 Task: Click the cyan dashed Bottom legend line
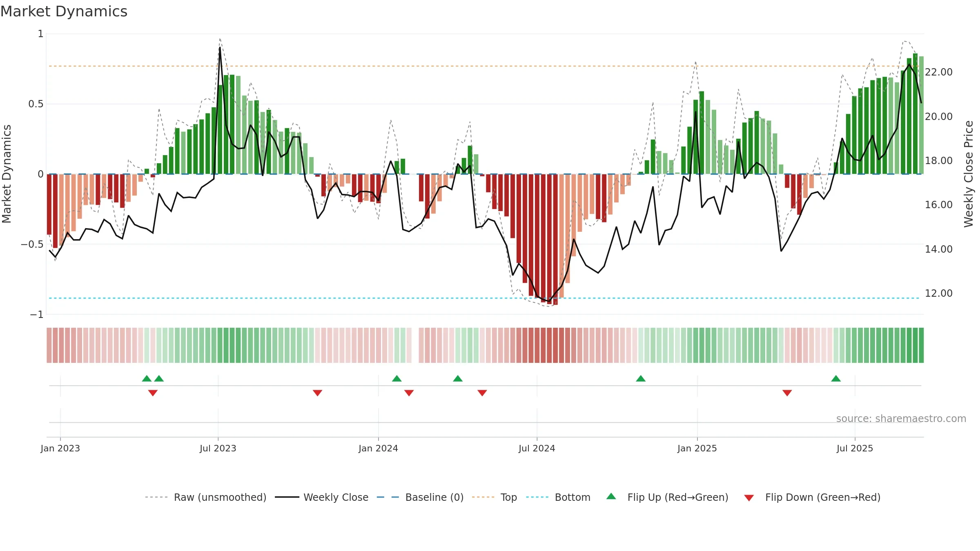(537, 497)
